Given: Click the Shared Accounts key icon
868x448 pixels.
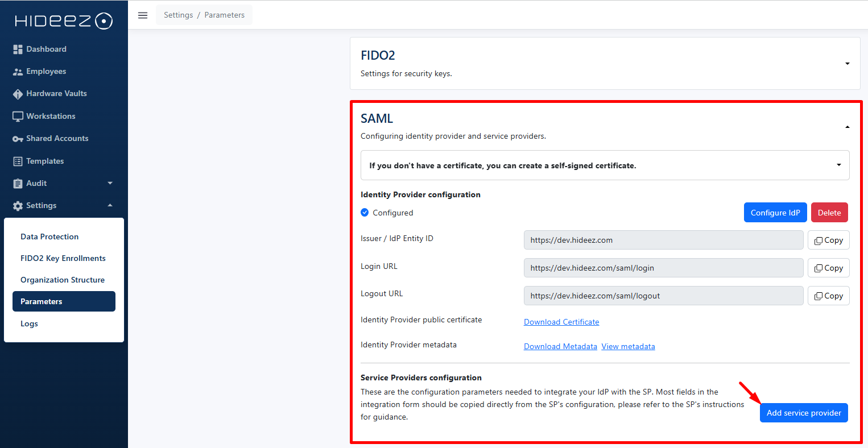Looking at the screenshot, I should click(18, 139).
